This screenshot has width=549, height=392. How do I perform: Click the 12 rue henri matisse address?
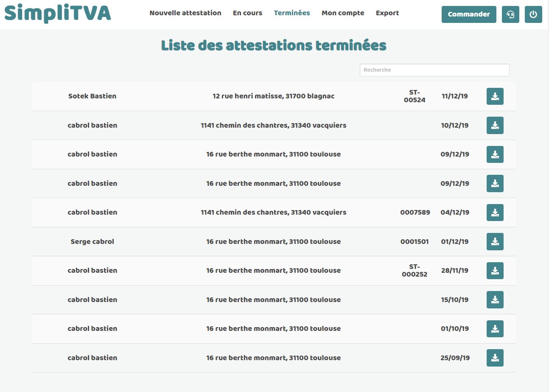point(273,96)
